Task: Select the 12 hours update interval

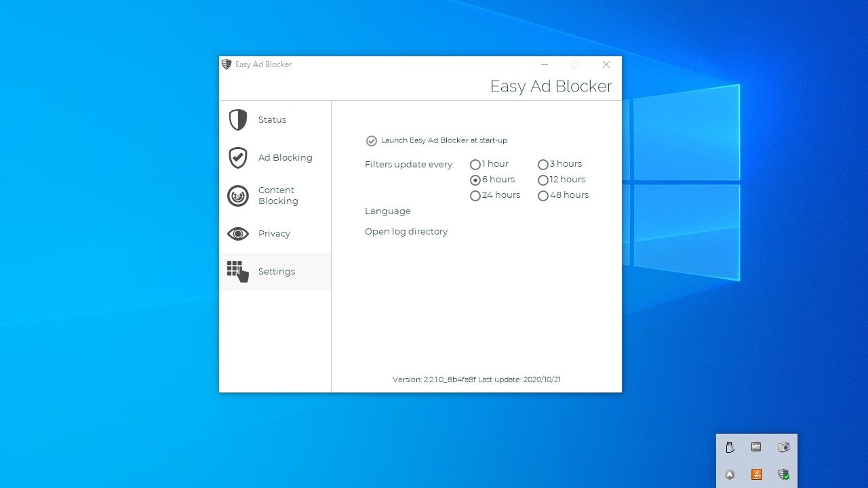Action: click(x=543, y=180)
